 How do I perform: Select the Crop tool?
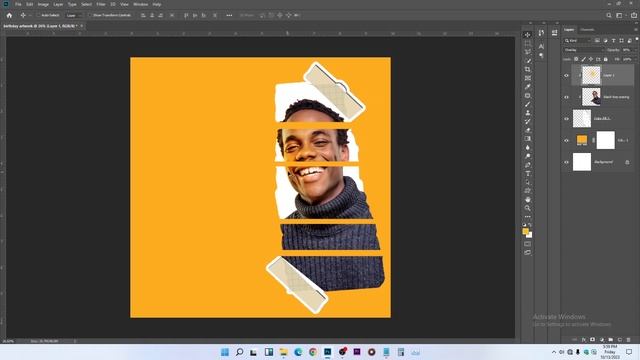point(527,69)
